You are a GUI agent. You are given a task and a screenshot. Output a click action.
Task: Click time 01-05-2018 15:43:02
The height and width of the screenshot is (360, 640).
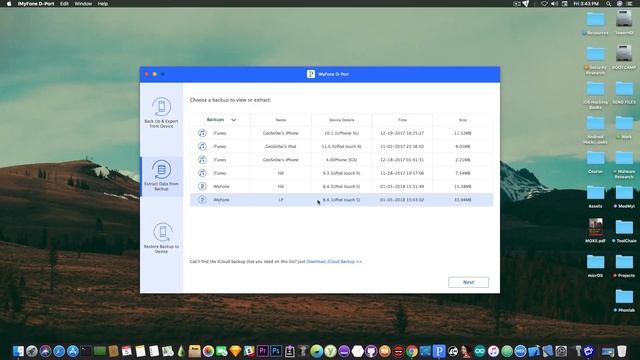pos(402,200)
